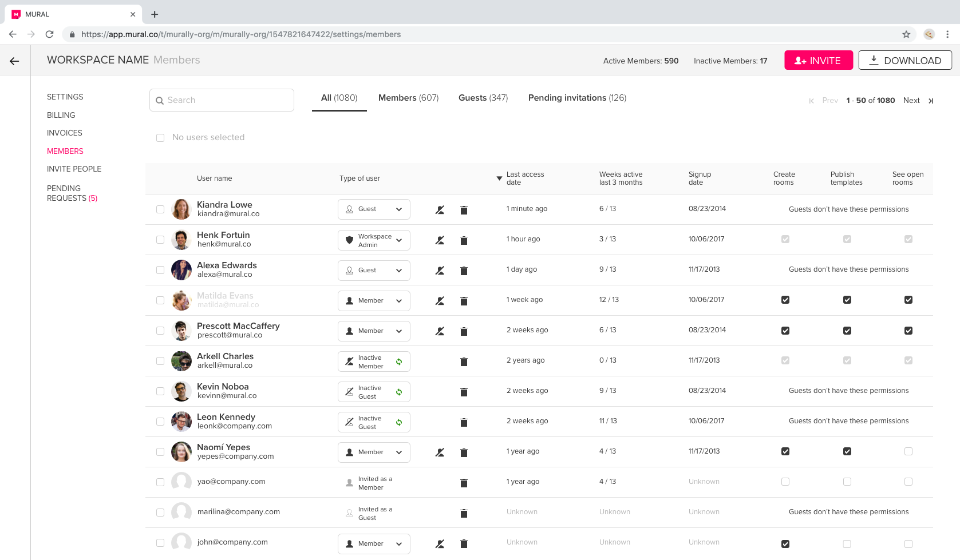The image size is (960, 560).
Task: Open Henk Fortuin's Workspace Admin dropdown
Action: click(x=374, y=240)
